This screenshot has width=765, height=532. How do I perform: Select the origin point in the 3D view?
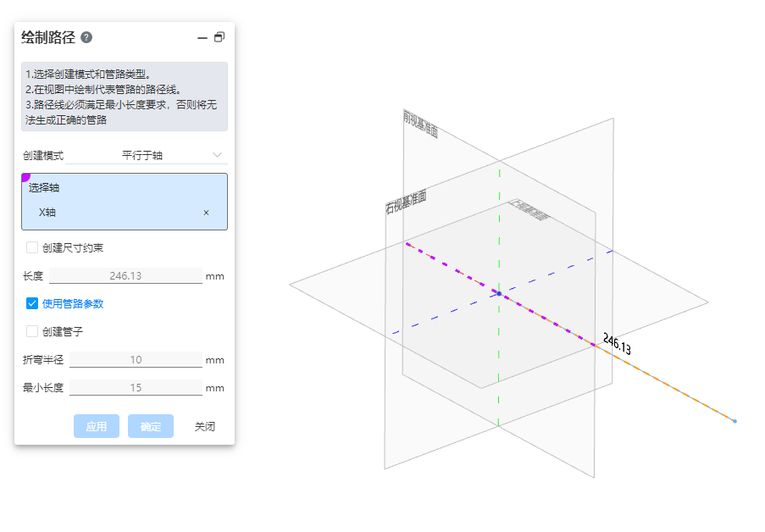(x=499, y=293)
